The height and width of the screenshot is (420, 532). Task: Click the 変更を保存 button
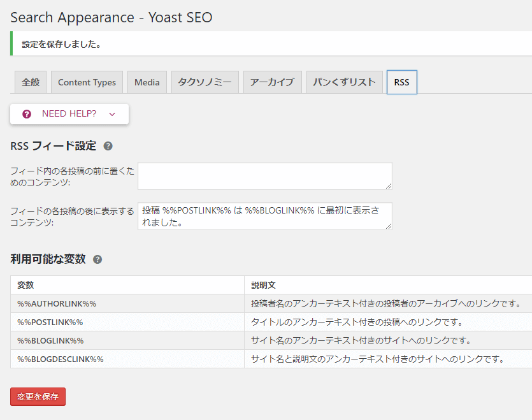[x=38, y=396]
